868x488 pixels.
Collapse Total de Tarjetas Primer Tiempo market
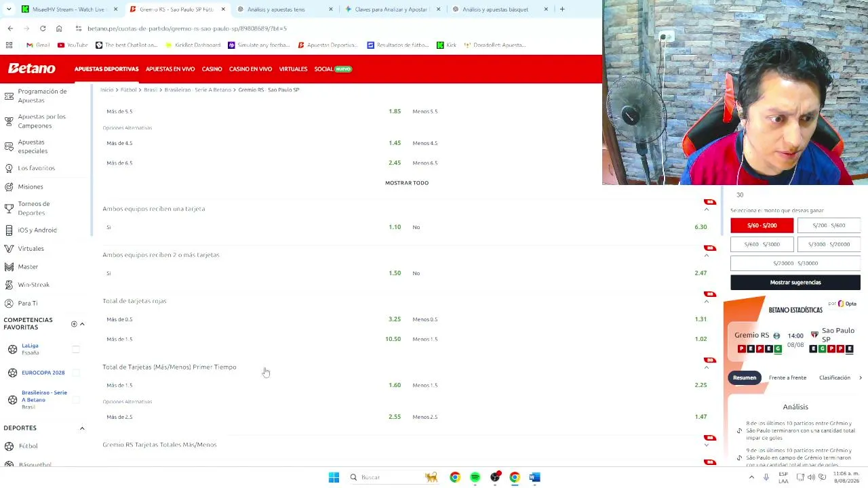click(707, 367)
